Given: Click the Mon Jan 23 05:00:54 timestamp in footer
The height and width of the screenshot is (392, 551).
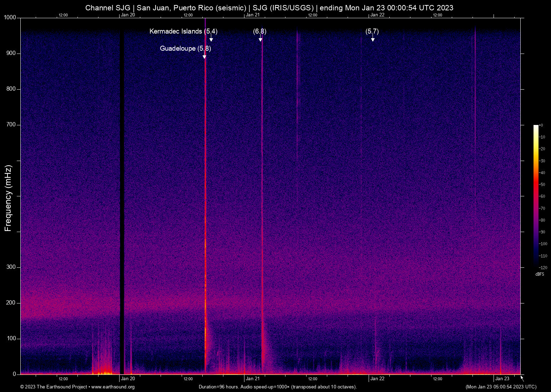Looking at the screenshot, I should click(x=501, y=387).
